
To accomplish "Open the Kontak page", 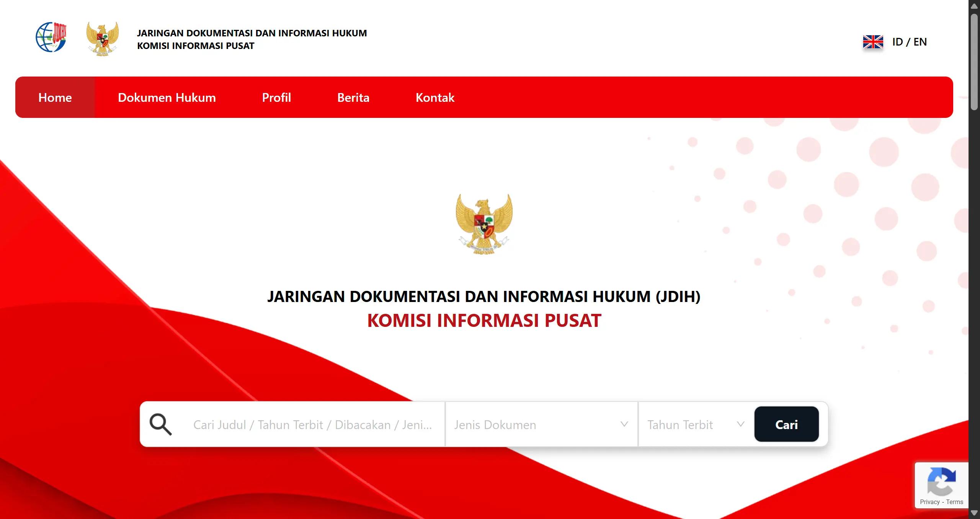I will click(435, 97).
